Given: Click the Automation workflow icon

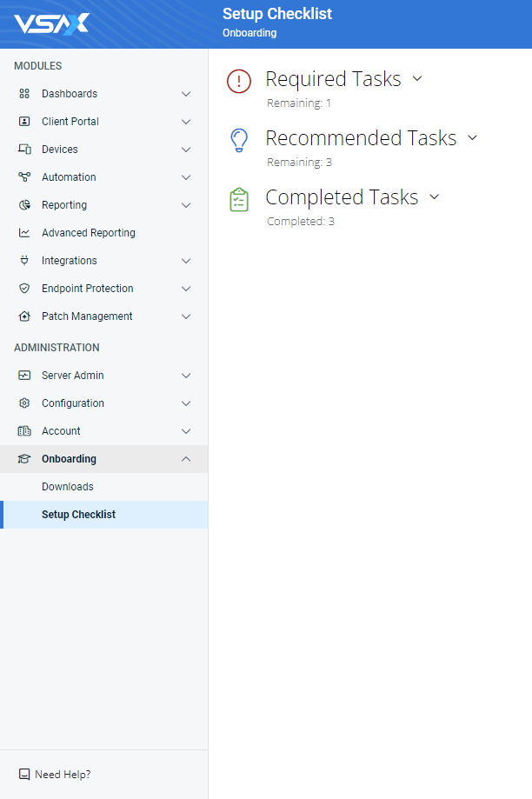Looking at the screenshot, I should (x=24, y=176).
